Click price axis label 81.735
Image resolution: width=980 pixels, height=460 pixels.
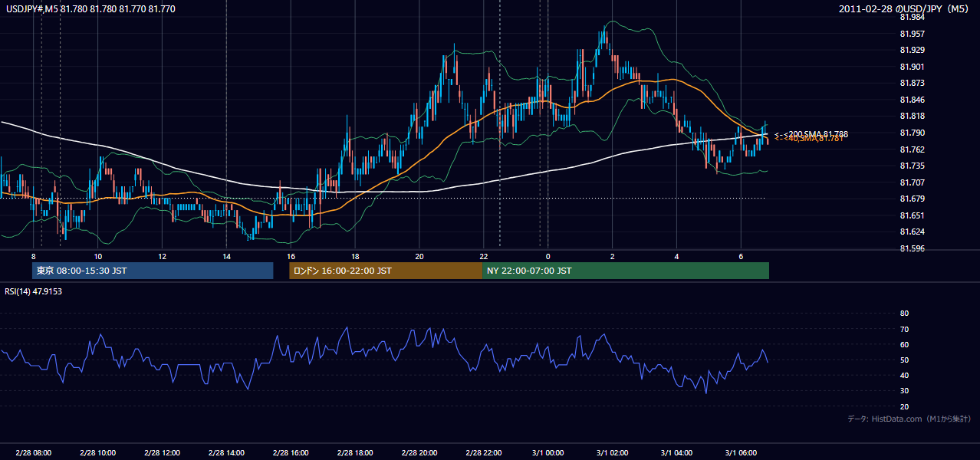tap(912, 166)
